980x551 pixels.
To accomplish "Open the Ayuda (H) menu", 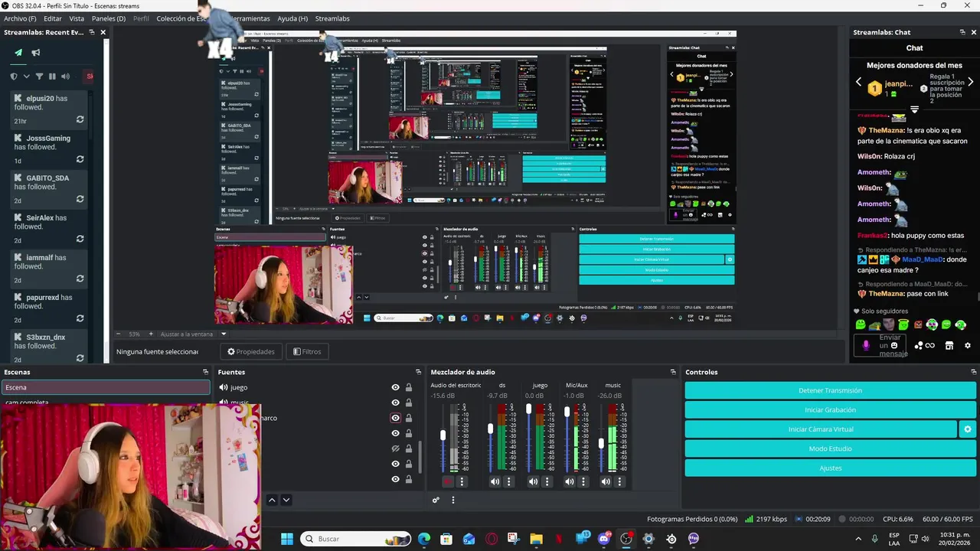I will pyautogui.click(x=292, y=18).
